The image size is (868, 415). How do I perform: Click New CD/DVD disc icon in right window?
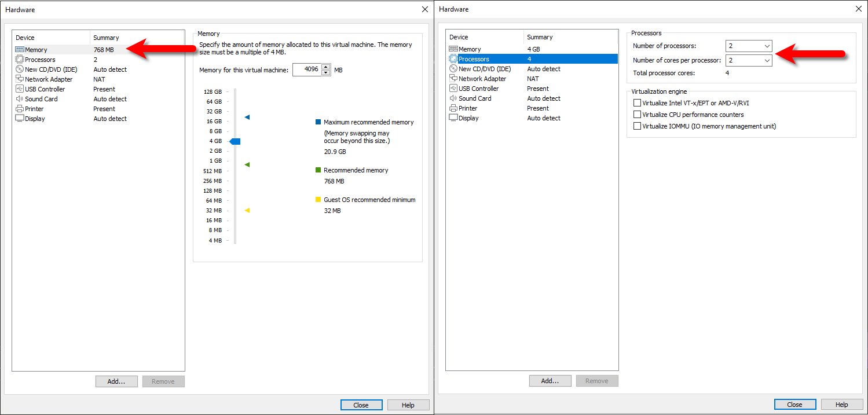click(x=453, y=69)
